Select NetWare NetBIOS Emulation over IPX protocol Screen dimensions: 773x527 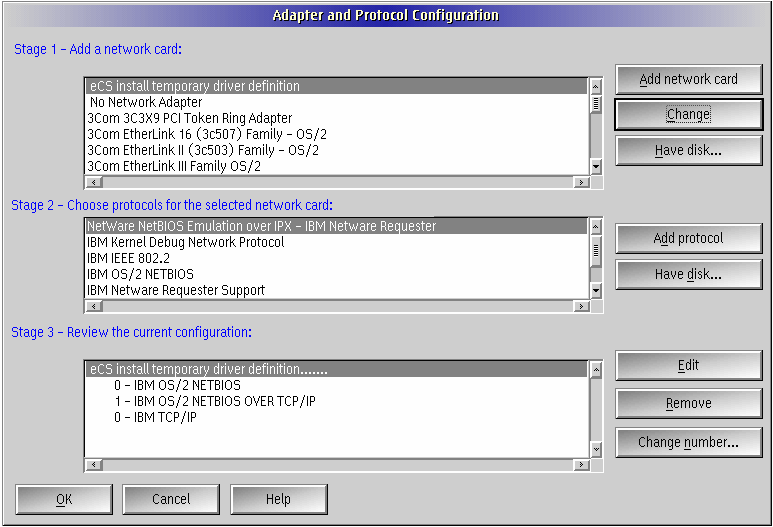coord(337,226)
